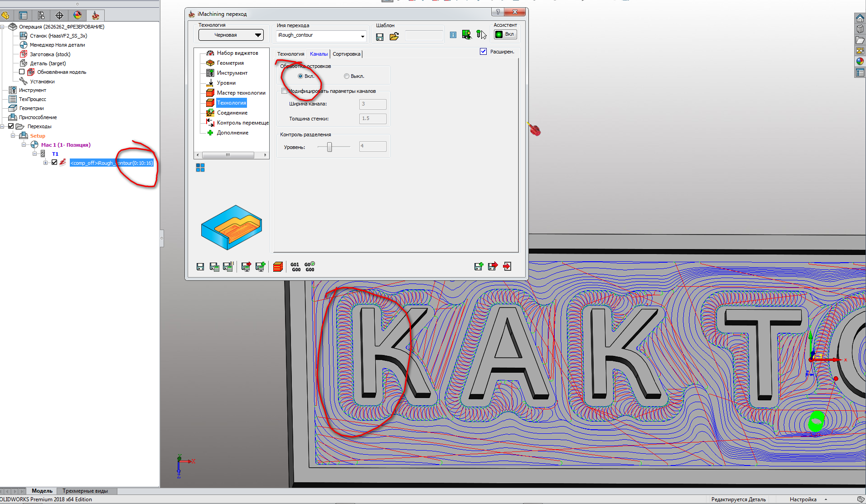Collapse the 'Mac 1 (1- Позиция)' node
866x504 pixels.
pyautogui.click(x=24, y=145)
